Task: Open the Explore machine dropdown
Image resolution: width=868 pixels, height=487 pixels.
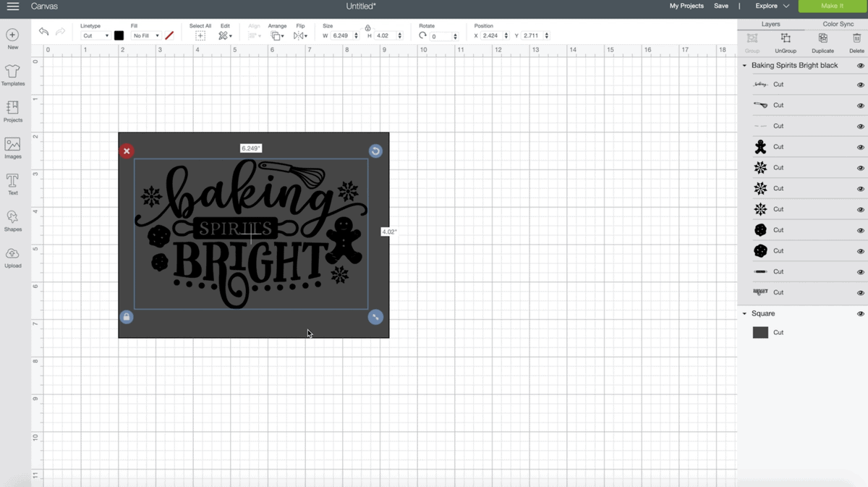Action: [x=773, y=6]
